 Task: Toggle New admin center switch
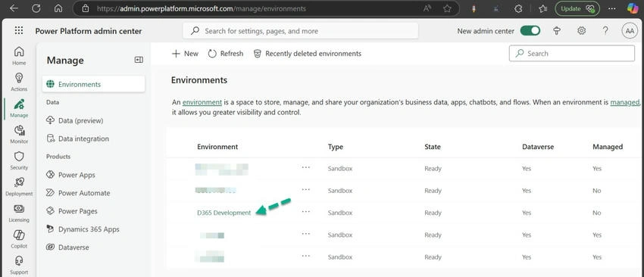530,31
